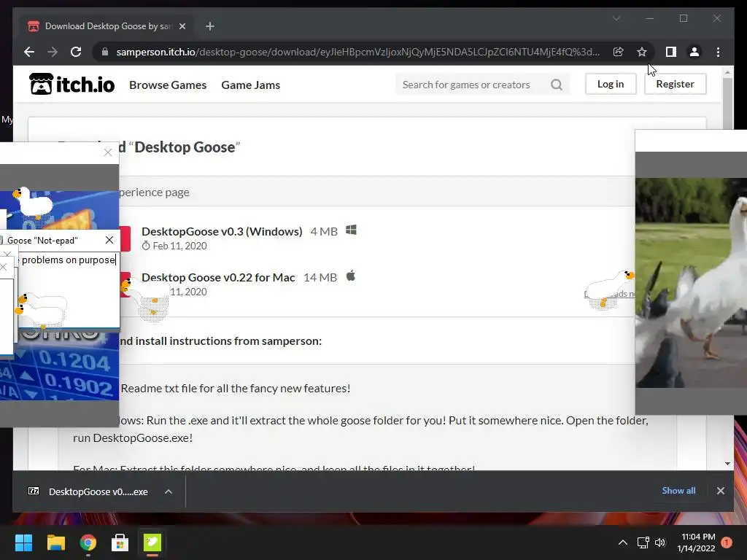Screen dimensions: 747x560
Task: Bookmark this tab with star icon
Action: point(642,52)
